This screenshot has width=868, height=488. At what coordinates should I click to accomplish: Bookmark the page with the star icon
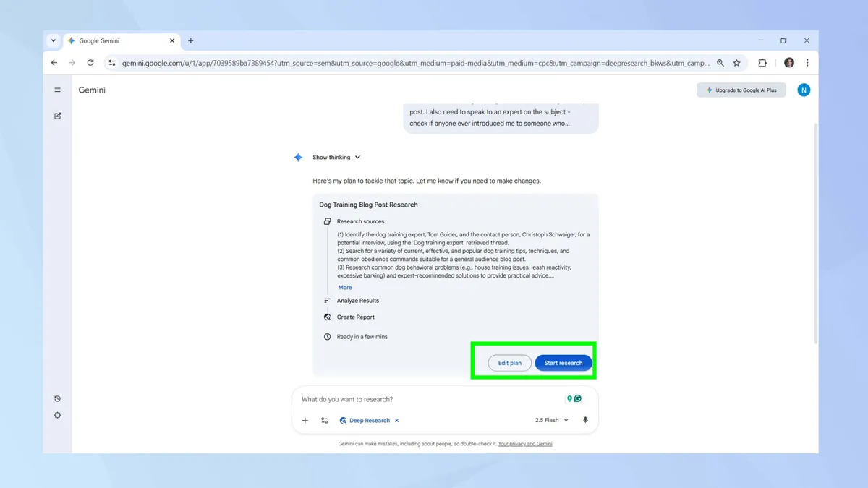pyautogui.click(x=736, y=63)
